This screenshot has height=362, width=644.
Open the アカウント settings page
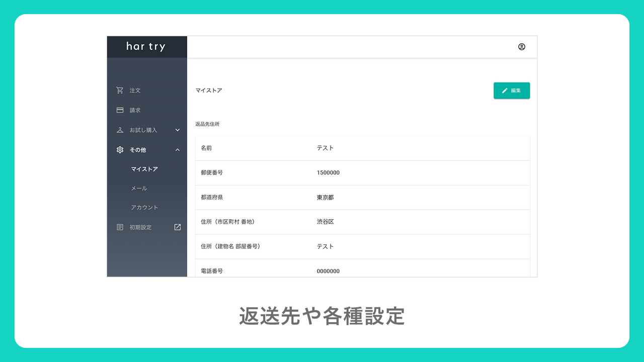click(144, 207)
